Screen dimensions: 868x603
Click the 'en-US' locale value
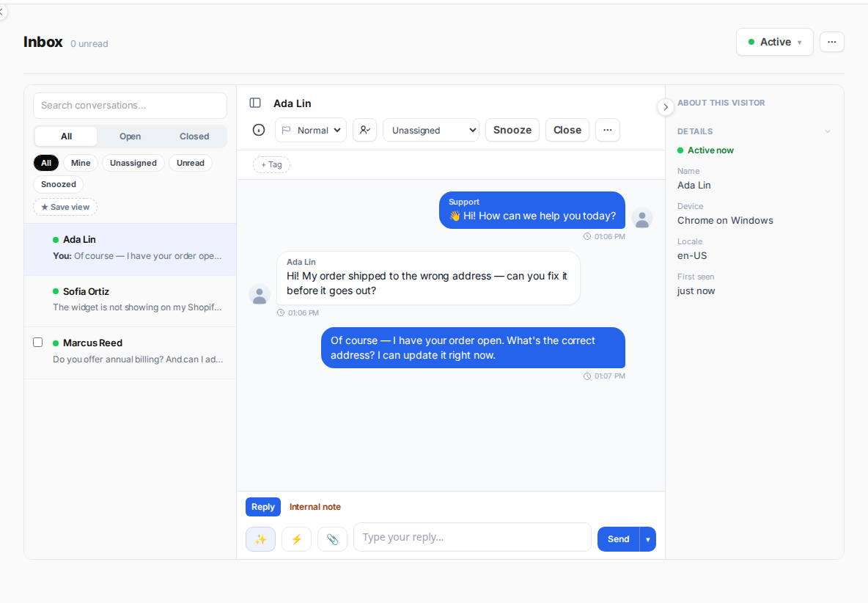point(692,256)
